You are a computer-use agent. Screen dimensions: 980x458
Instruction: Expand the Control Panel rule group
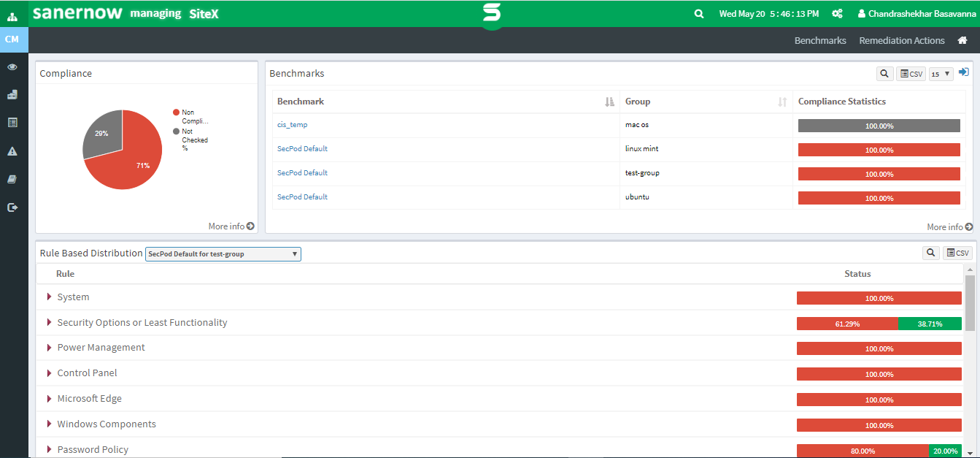(x=50, y=373)
